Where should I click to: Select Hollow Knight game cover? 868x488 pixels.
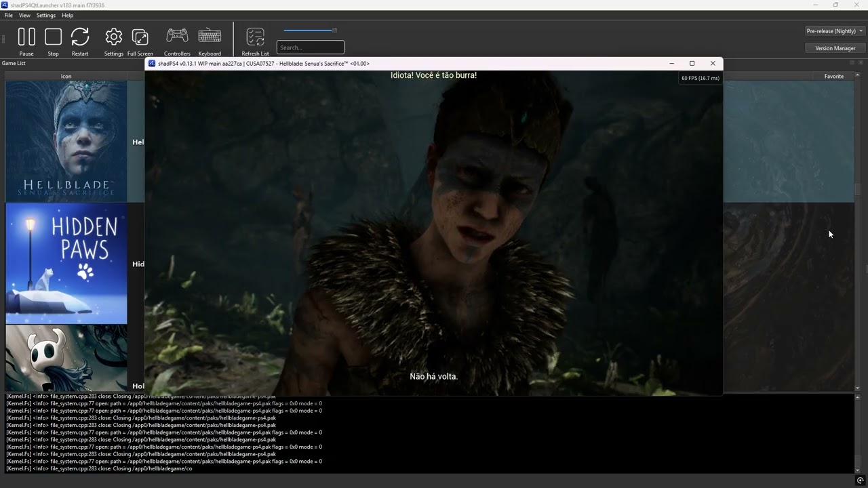point(66,358)
